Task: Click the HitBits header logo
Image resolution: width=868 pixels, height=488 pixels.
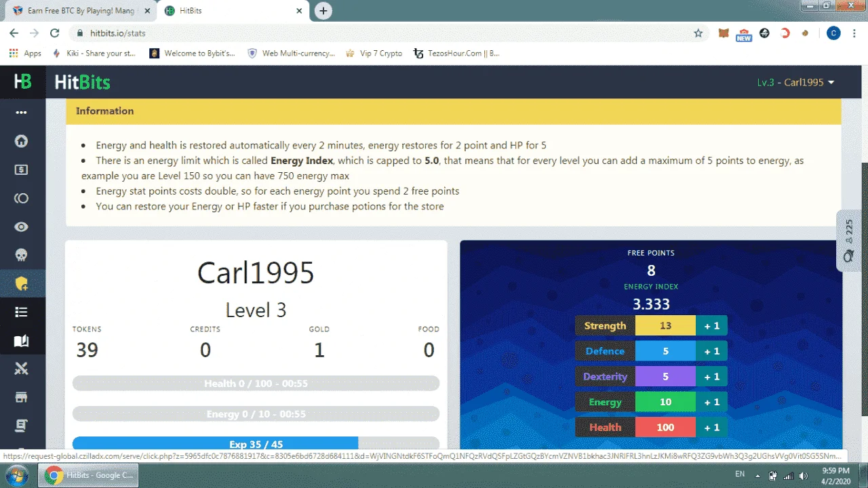Action: (x=82, y=83)
